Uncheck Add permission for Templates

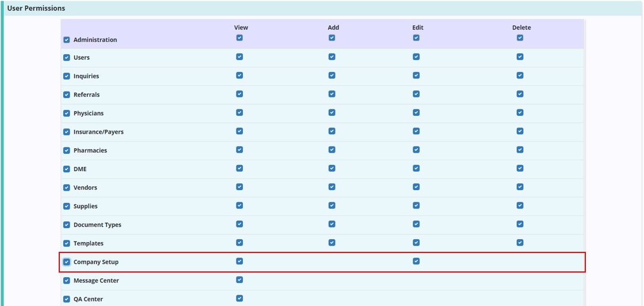point(331,243)
